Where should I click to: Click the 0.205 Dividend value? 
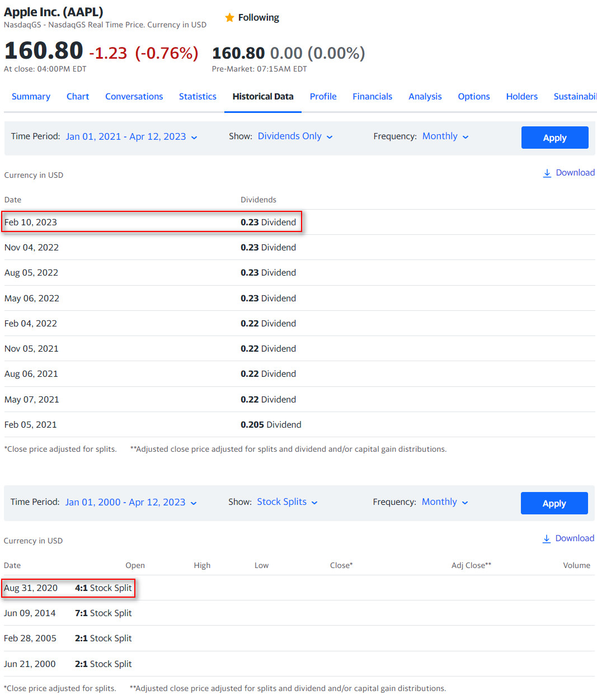pyautogui.click(x=271, y=425)
